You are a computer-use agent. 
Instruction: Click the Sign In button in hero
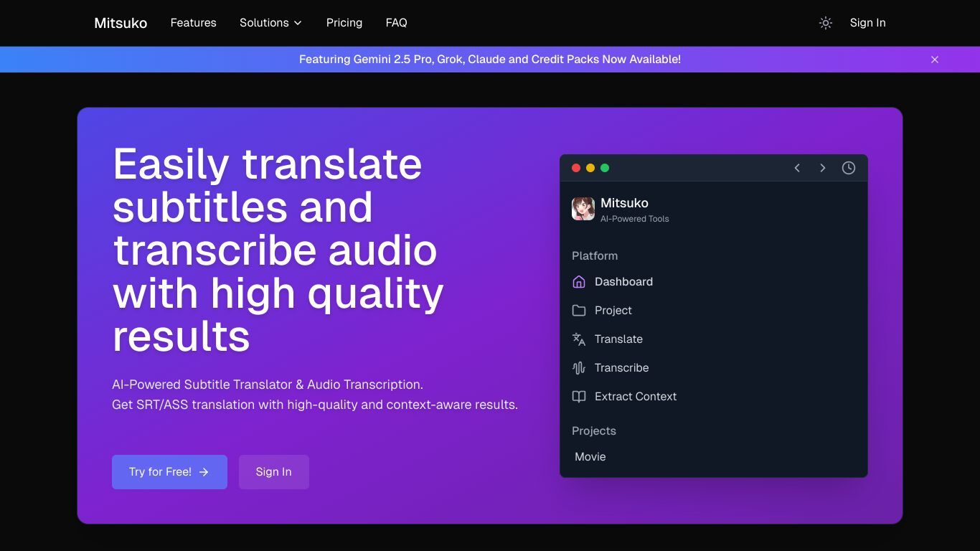(273, 472)
